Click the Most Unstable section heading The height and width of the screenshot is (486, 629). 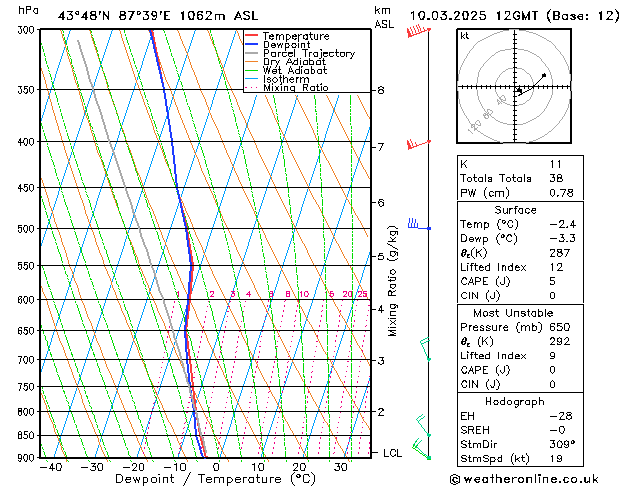(x=513, y=313)
